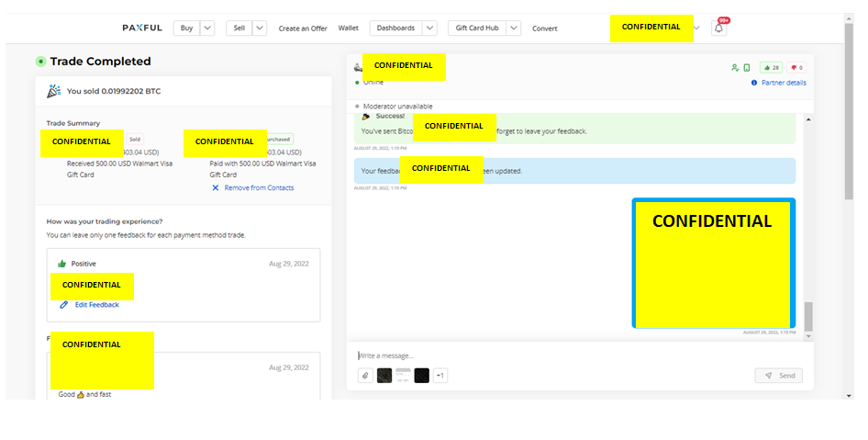Click the +1 more attachments button
868x440 pixels.
pyautogui.click(x=440, y=376)
